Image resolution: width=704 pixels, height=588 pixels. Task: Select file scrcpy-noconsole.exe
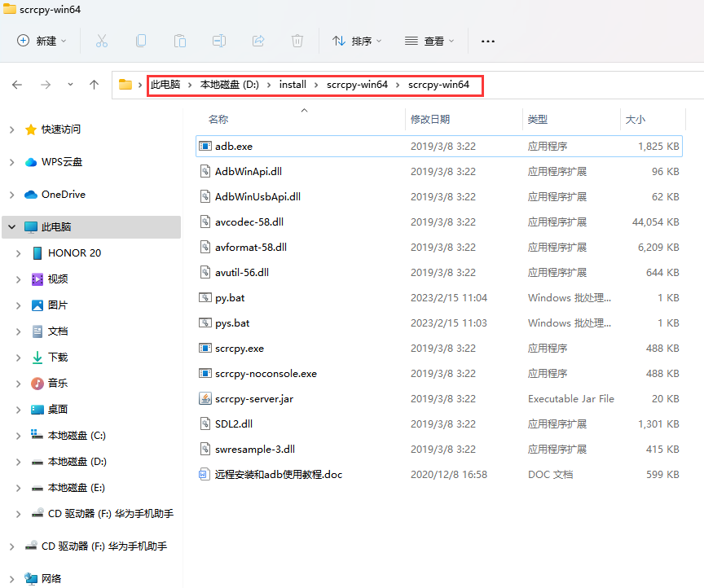266,374
